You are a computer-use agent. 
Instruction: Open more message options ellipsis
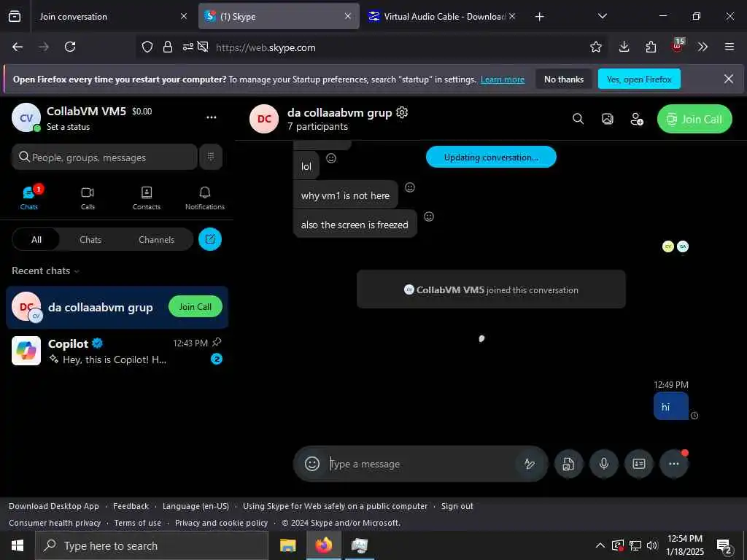pyautogui.click(x=673, y=463)
